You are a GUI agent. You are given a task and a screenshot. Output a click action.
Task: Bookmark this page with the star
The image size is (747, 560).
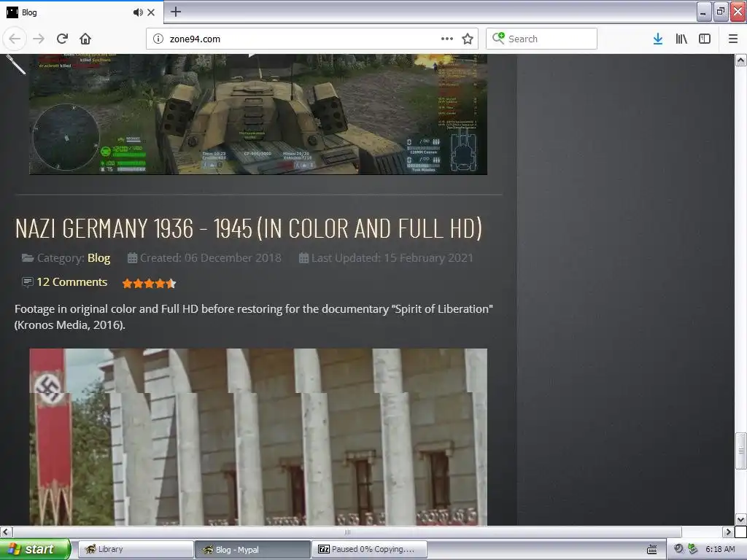[468, 39]
